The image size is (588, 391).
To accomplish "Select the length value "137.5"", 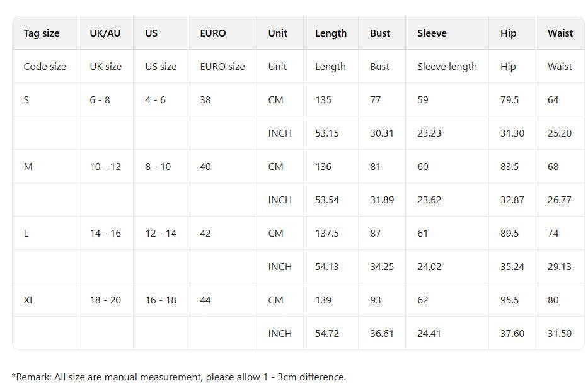I will point(327,234).
